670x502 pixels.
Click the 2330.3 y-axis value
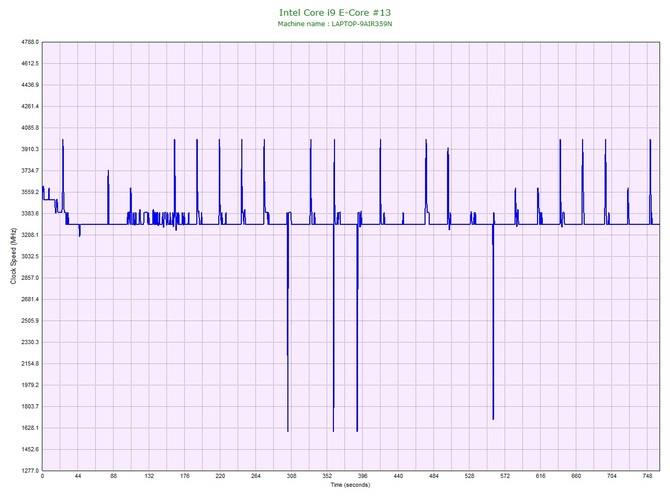click(x=30, y=342)
